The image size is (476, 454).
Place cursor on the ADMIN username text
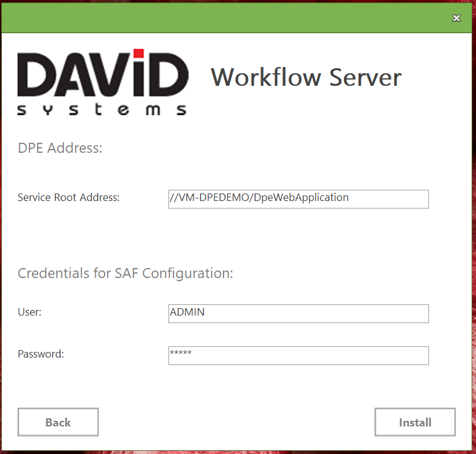pyautogui.click(x=187, y=312)
